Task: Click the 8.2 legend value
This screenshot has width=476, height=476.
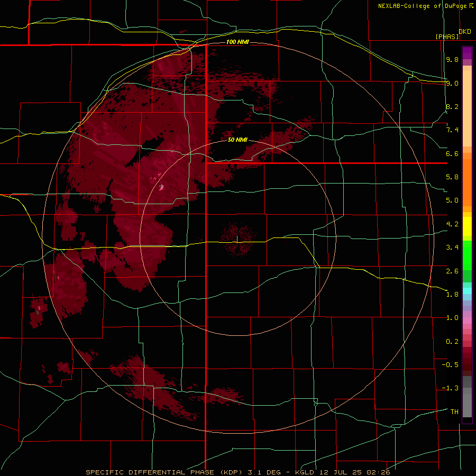Action: (452, 106)
